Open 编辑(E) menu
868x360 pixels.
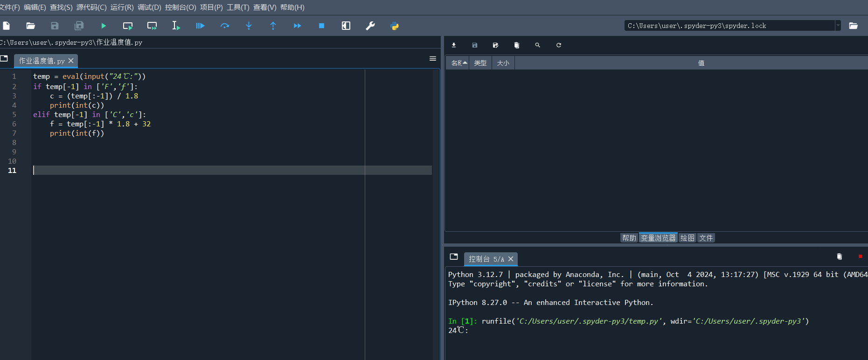tap(35, 7)
